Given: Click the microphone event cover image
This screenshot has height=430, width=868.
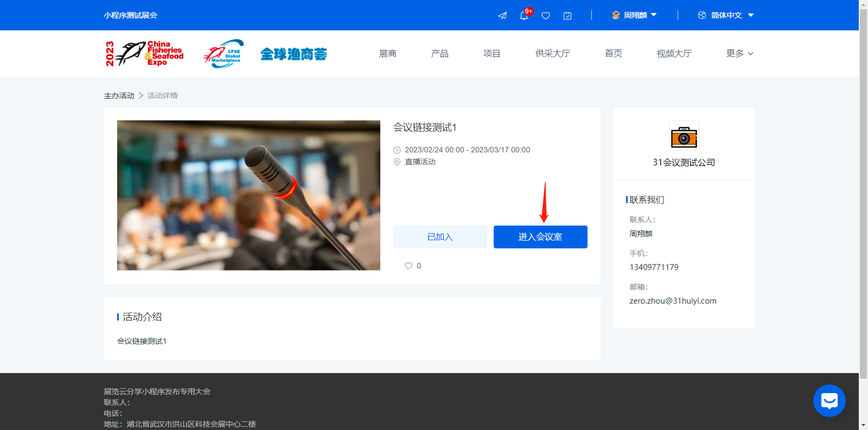Looking at the screenshot, I should (248, 195).
